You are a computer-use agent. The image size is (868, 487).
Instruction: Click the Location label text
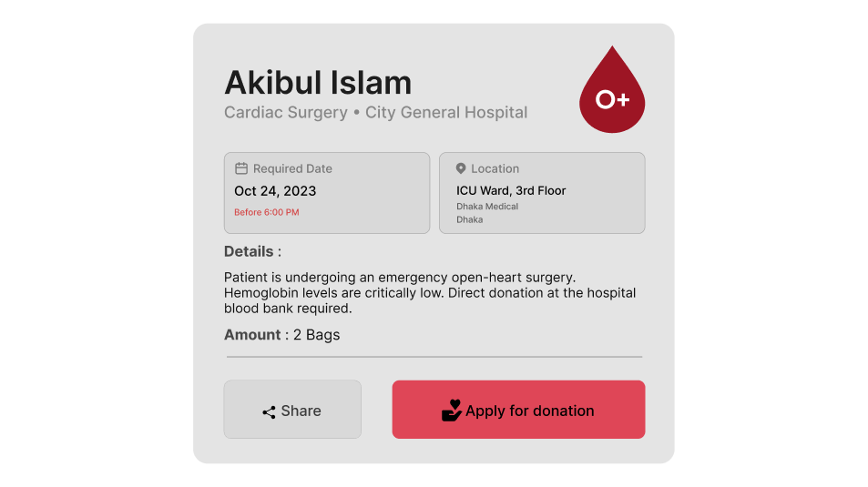click(x=495, y=168)
